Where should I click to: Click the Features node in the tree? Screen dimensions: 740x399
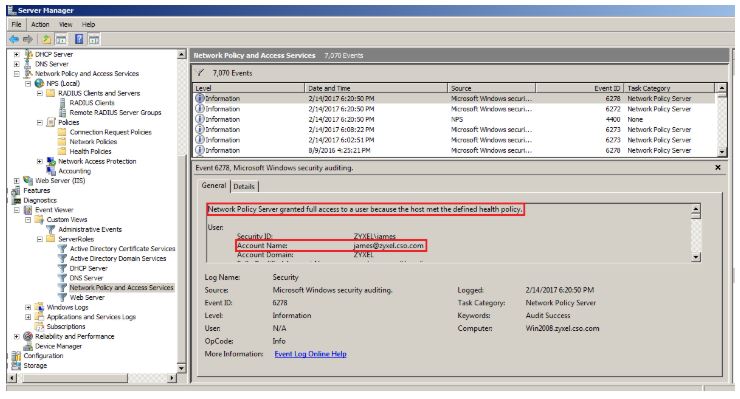(36, 191)
